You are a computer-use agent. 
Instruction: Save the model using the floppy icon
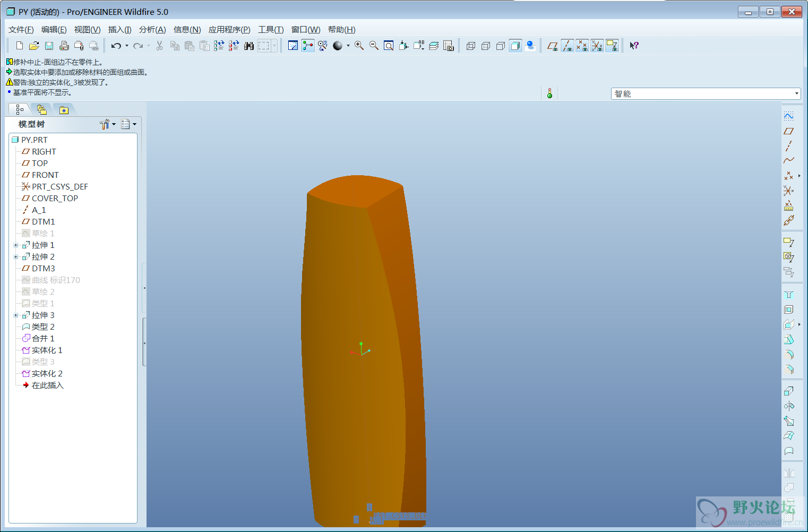tap(49, 46)
